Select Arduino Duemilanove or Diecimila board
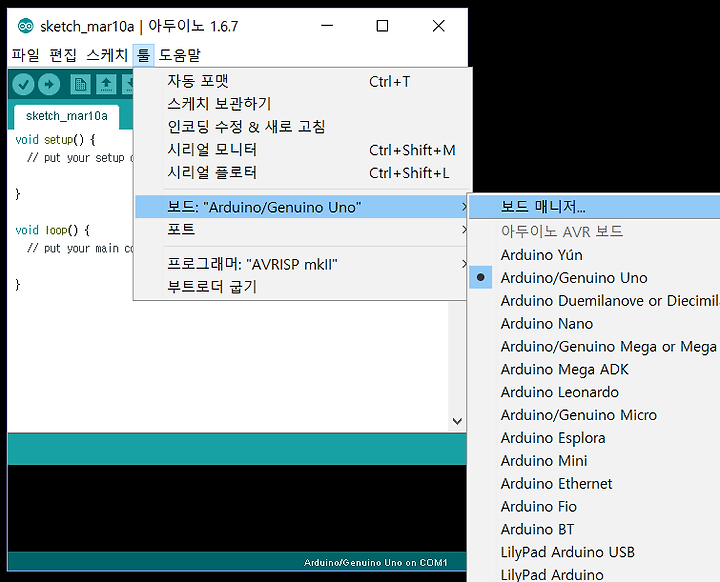The image size is (720, 582). 595,301
